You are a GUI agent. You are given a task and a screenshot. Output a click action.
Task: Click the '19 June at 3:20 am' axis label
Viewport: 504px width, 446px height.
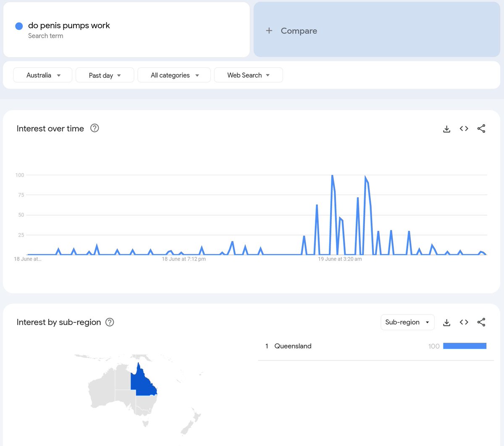[340, 259]
